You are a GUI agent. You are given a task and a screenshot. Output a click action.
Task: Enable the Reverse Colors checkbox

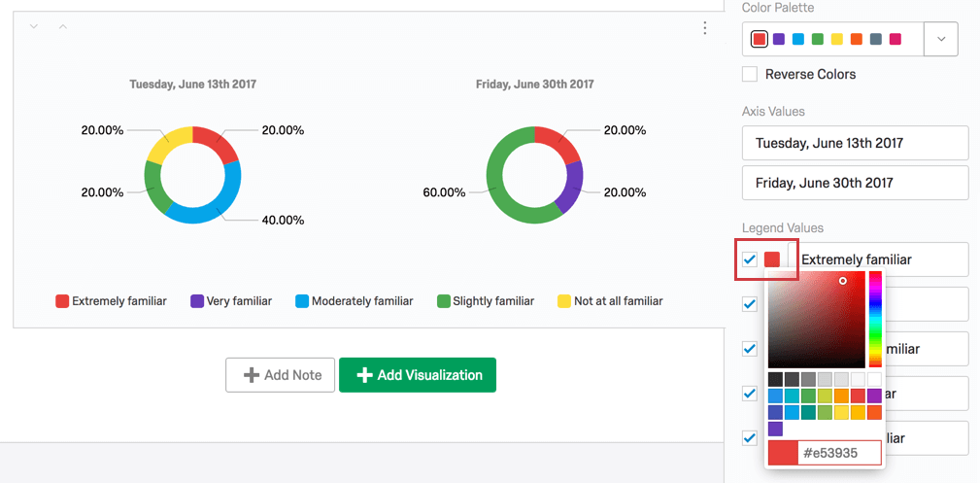[750, 74]
